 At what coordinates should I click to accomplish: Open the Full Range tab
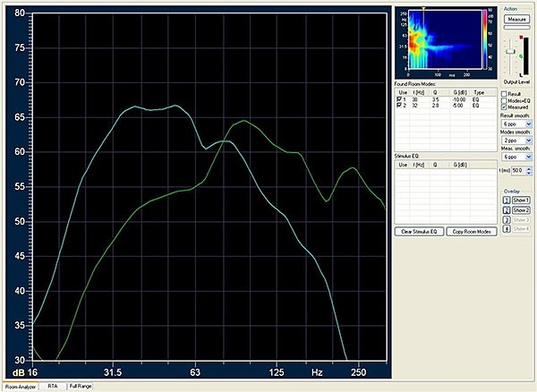tap(80, 386)
